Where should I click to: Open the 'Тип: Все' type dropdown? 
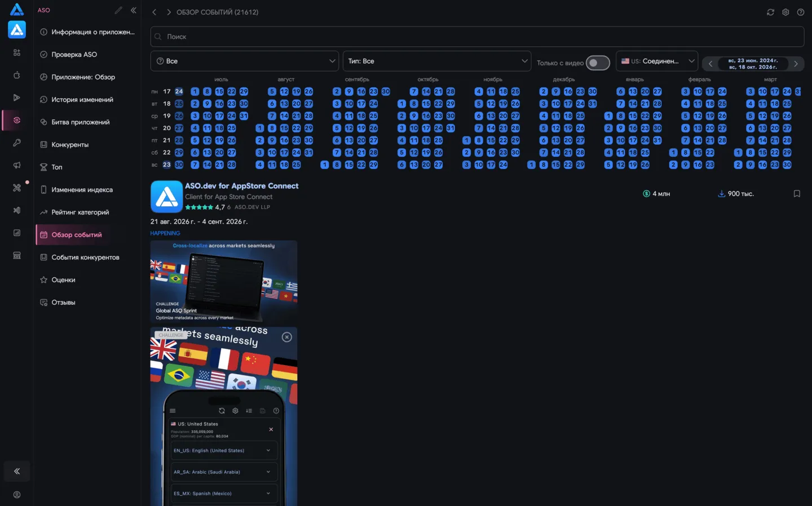coord(437,61)
